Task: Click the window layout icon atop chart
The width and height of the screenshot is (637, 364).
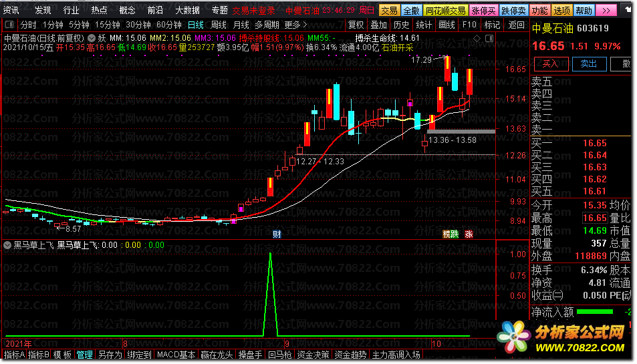Action: [489, 38]
